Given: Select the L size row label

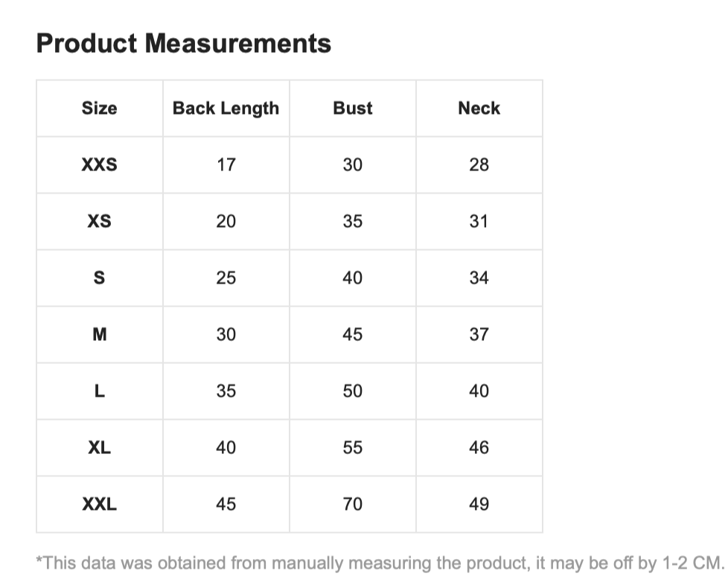Looking at the screenshot, I should [x=99, y=391].
